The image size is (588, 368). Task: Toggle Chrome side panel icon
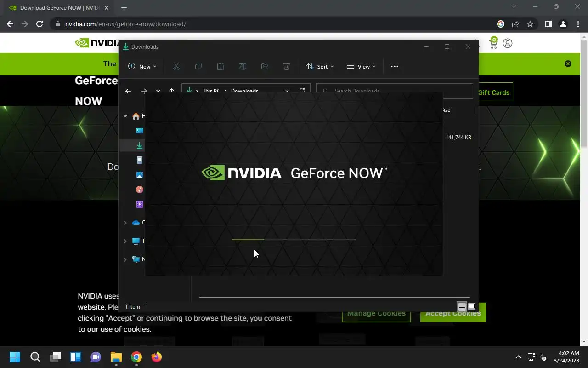548,24
